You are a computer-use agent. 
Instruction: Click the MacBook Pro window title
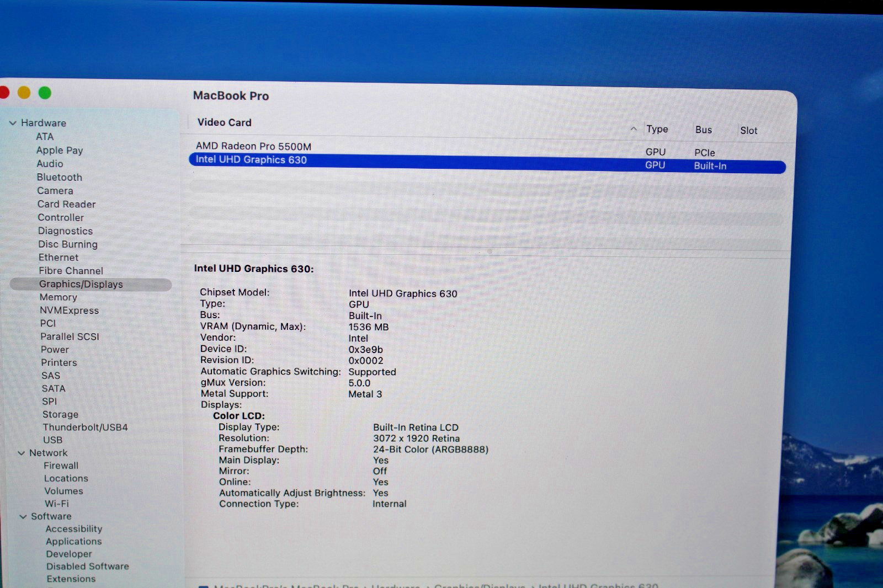click(x=231, y=96)
